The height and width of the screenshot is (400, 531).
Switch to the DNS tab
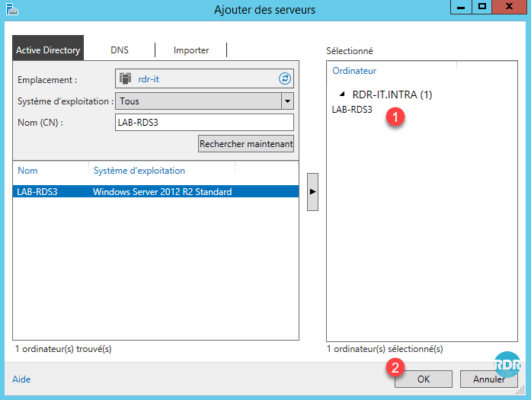coord(119,50)
